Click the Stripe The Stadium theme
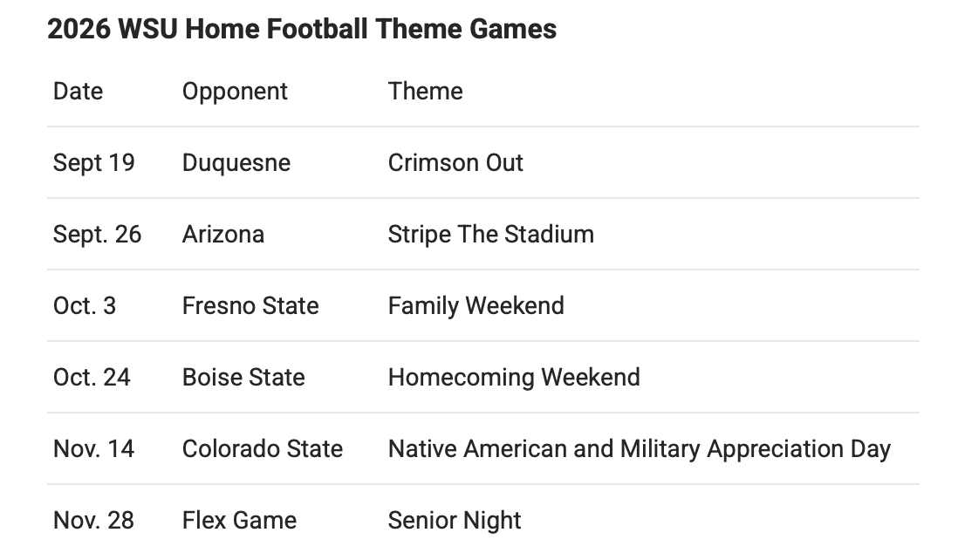The image size is (958, 560). pyautogui.click(x=490, y=235)
